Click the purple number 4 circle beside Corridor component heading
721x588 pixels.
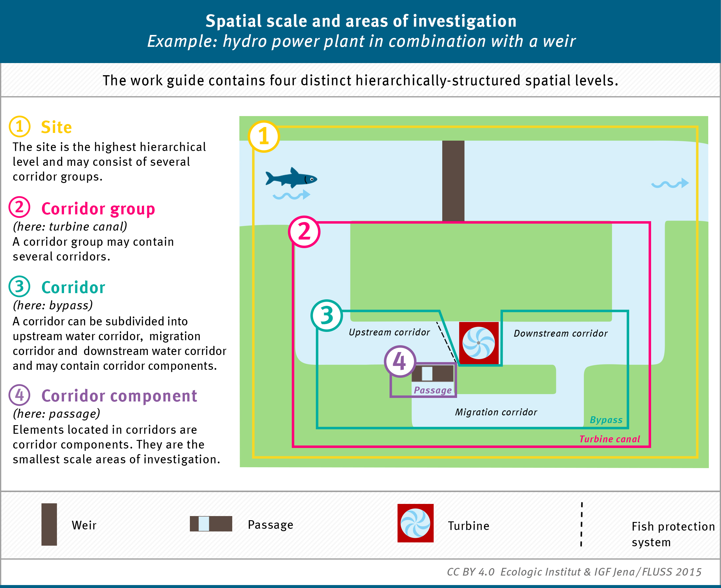click(x=19, y=395)
